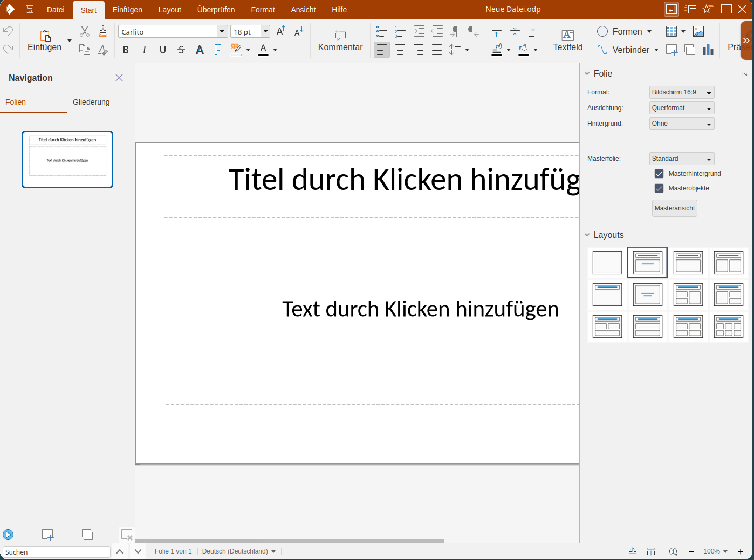
Task: Click the Cut scissors icon
Action: point(85,31)
